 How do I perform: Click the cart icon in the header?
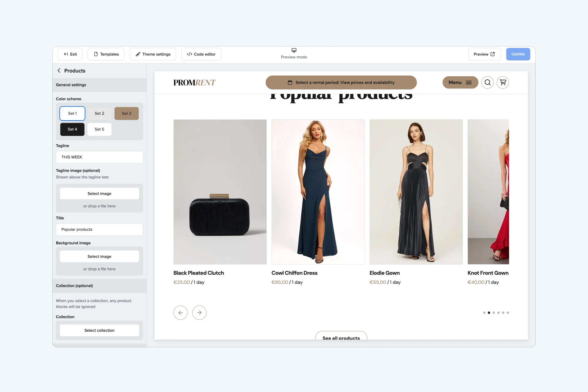pos(503,82)
